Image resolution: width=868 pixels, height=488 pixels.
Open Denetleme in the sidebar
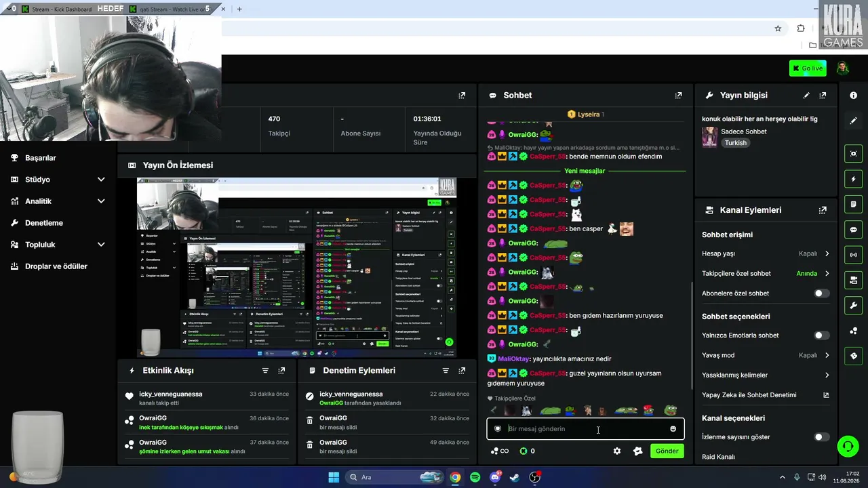pyautogui.click(x=44, y=223)
